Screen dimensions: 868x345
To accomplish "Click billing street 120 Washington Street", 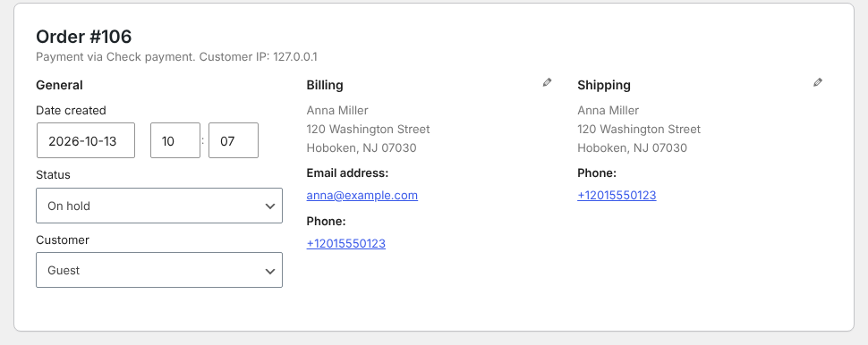I will pos(368,130).
